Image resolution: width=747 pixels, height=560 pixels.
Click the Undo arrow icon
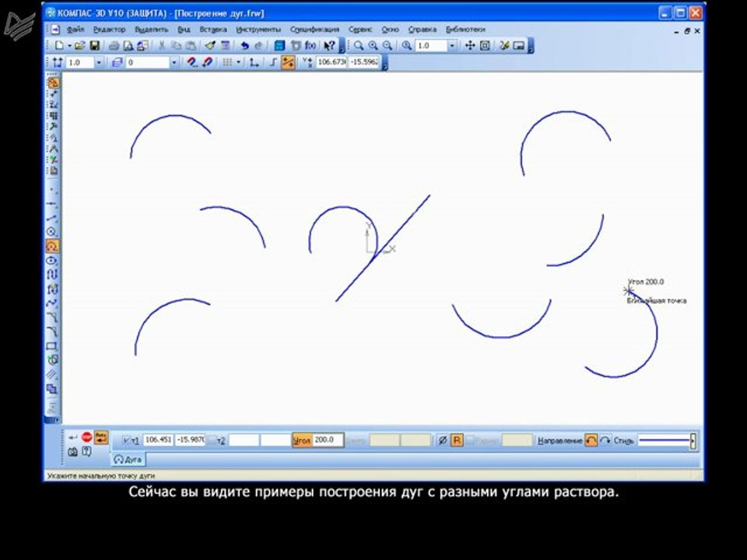tap(244, 46)
